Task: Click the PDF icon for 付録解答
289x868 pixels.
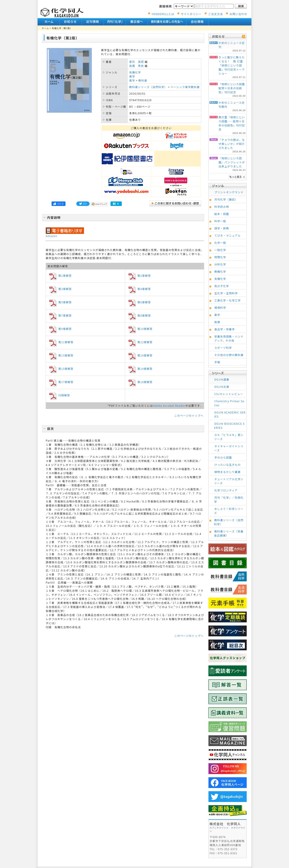Action: [x=53, y=396]
